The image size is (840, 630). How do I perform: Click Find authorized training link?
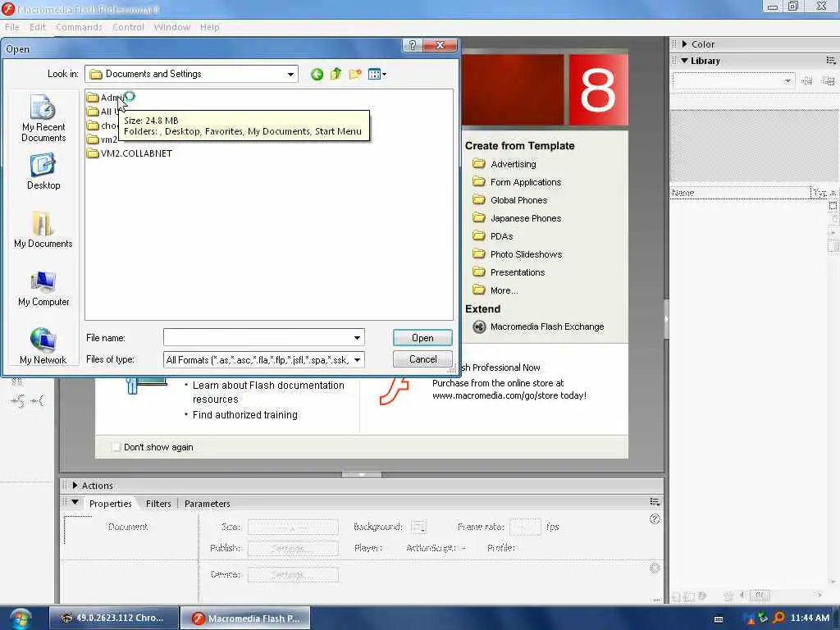pyautogui.click(x=244, y=414)
